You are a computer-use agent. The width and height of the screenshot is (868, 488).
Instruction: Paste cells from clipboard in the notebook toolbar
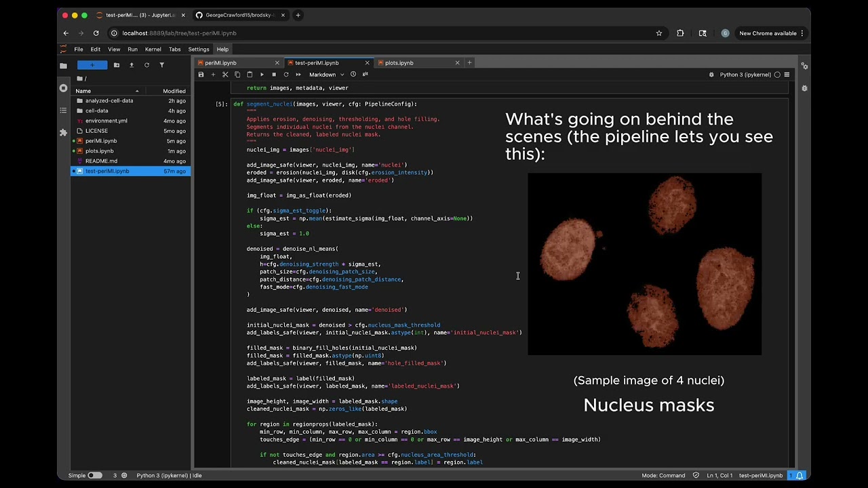[250, 75]
